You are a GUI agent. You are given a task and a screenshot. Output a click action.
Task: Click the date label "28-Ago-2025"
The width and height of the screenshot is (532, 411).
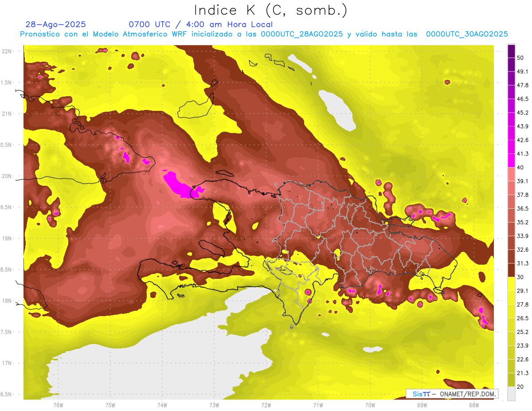point(56,24)
